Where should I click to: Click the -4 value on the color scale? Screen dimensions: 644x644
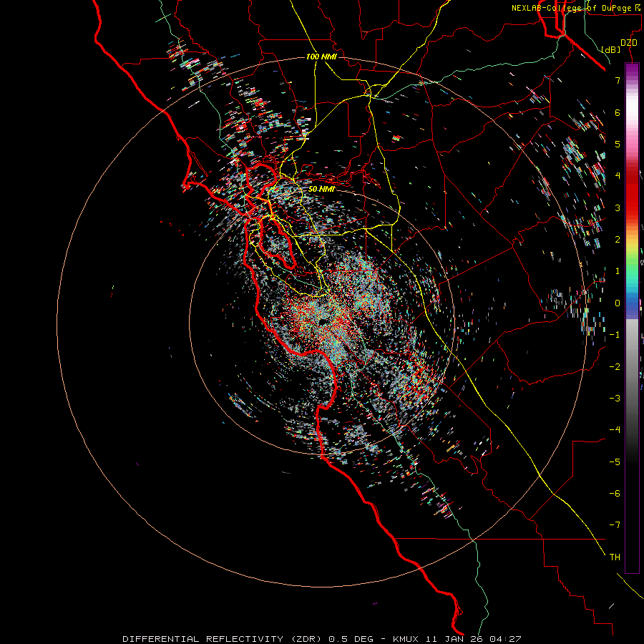(615, 430)
